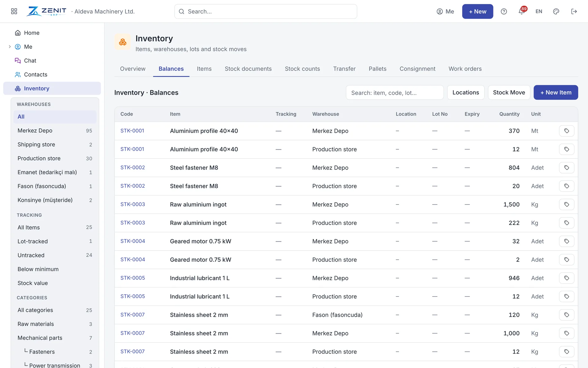Open notifications bell with 89 badge
The image size is (588, 368).
pos(522,11)
